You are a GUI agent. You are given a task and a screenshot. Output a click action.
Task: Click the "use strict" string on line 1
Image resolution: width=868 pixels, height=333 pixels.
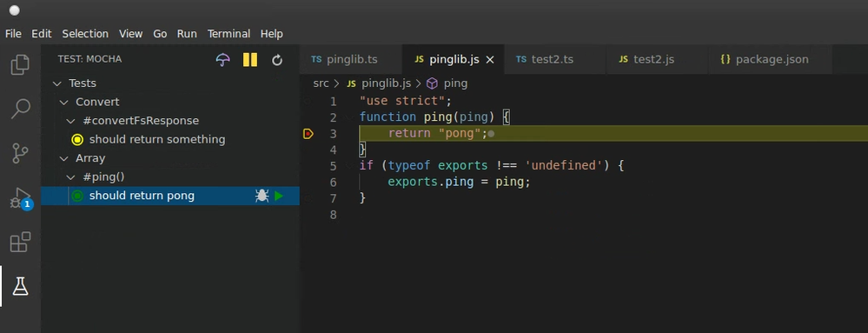pyautogui.click(x=402, y=101)
